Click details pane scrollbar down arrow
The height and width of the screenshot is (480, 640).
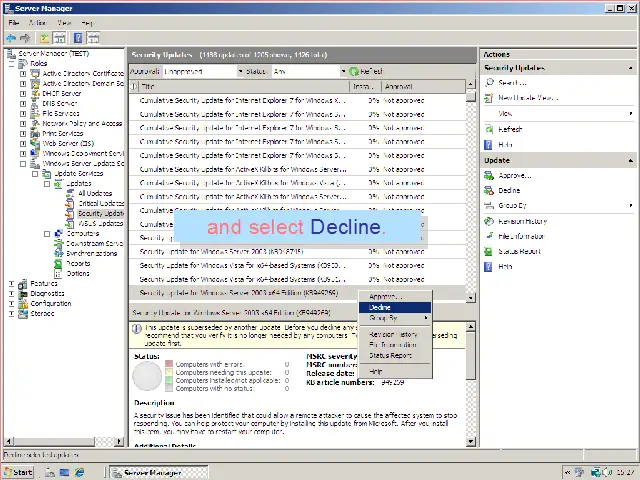pyautogui.click(x=471, y=441)
